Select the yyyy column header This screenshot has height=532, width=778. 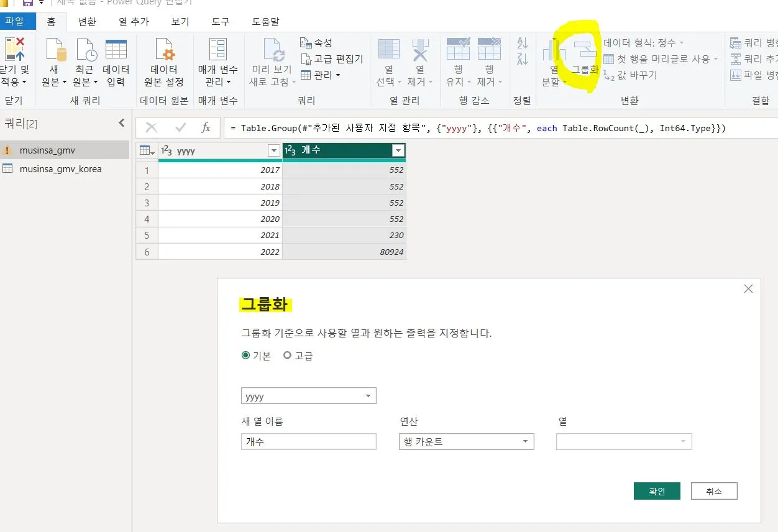(220, 150)
